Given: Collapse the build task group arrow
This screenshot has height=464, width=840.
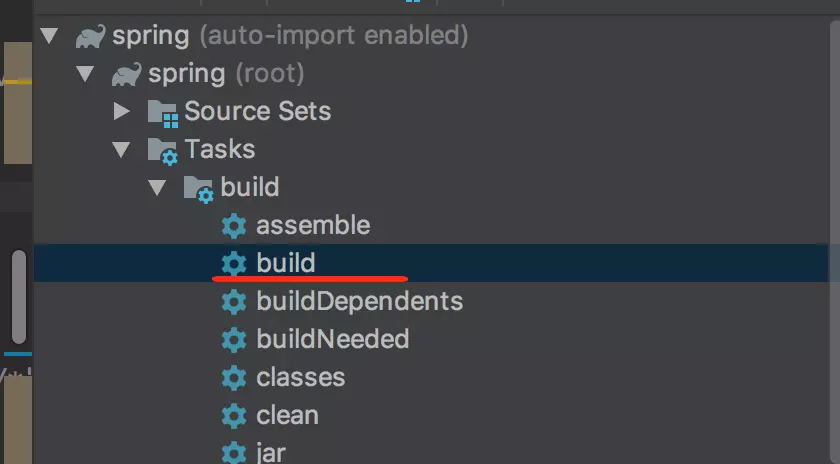Looking at the screenshot, I should (158, 188).
